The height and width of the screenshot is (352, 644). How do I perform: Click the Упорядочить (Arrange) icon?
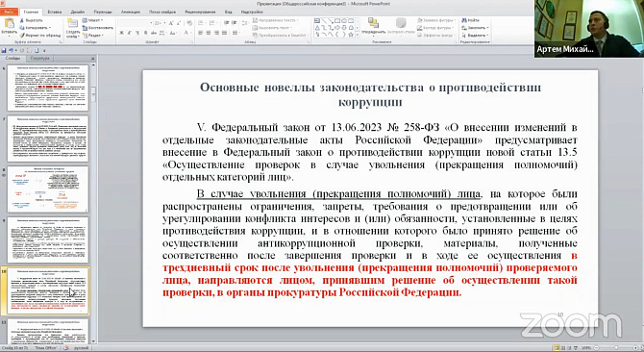tap(373, 23)
